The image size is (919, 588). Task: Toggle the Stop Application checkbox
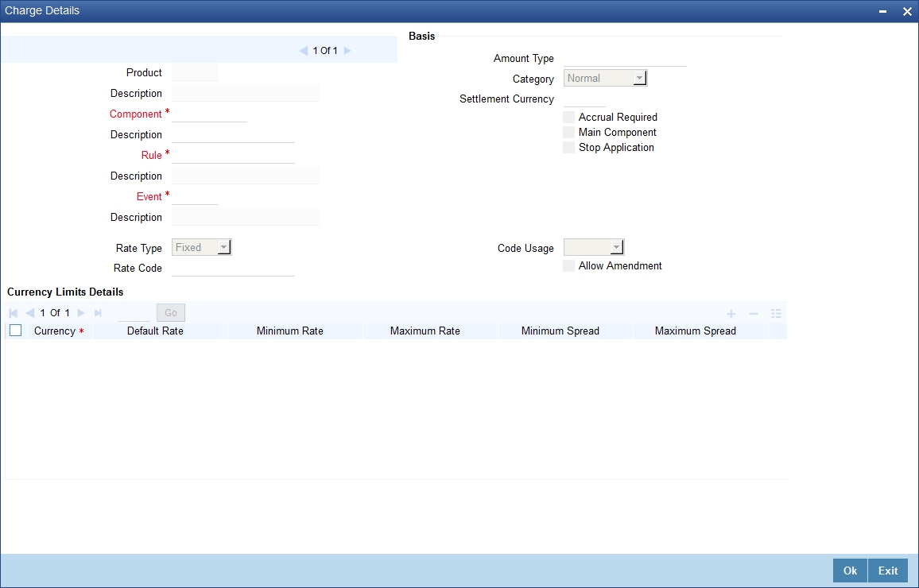point(568,148)
